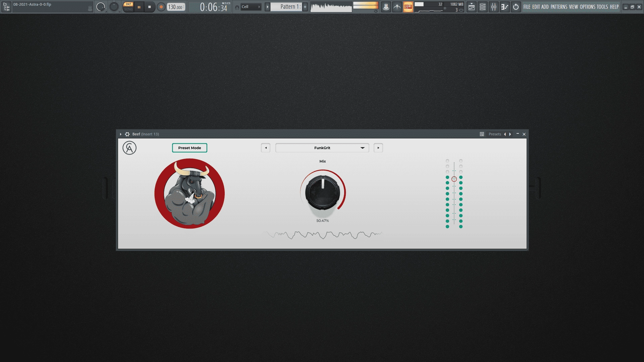Screen dimensions: 644x362
Task: Open the Channel Rack icon
Action: (483, 7)
